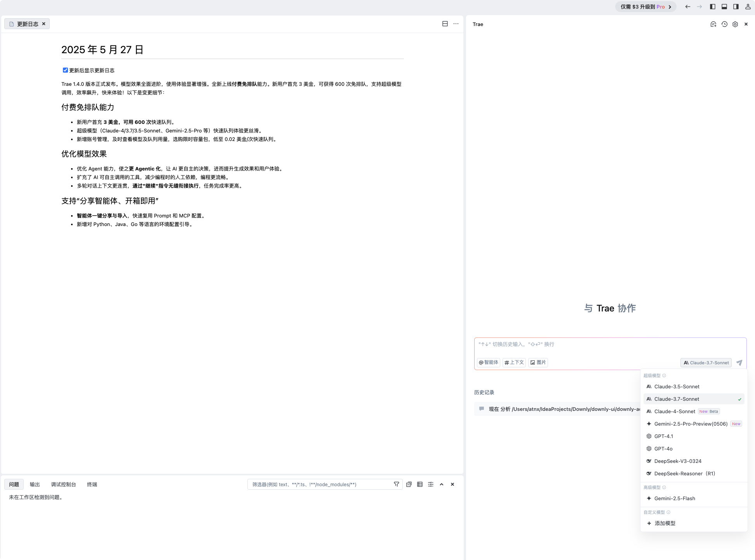The width and height of the screenshot is (755, 560).
Task: Click the #上下文 button
Action: 514,362
